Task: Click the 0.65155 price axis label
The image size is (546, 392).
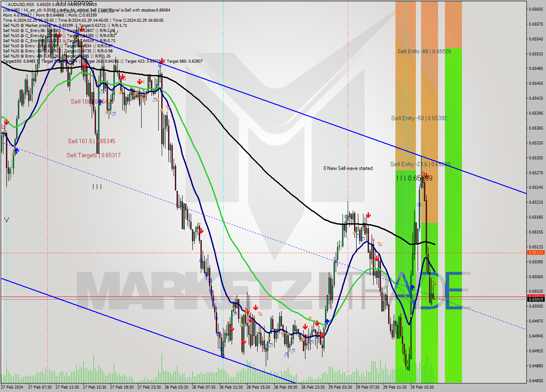Action: point(536,232)
